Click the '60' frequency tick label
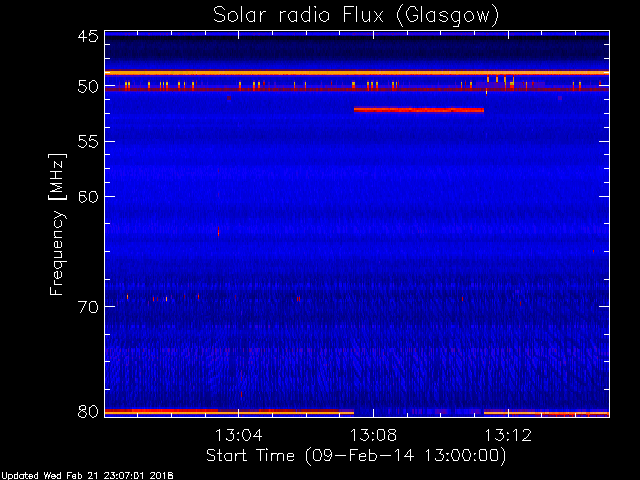The height and width of the screenshot is (480, 640). click(x=88, y=196)
